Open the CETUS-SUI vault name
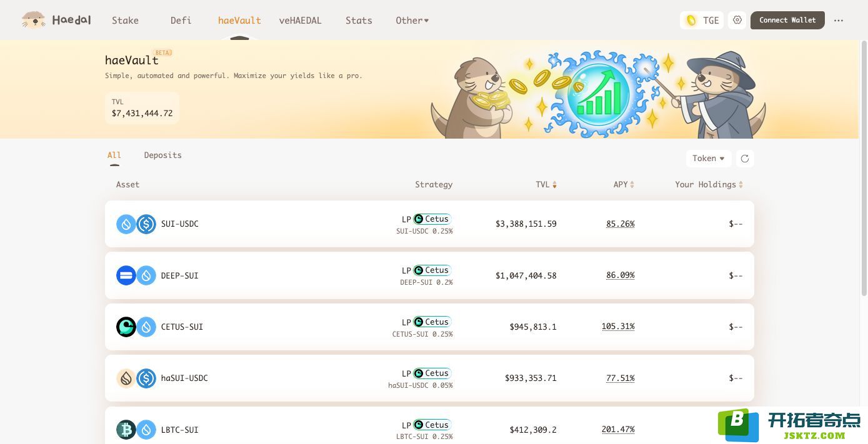Image resolution: width=868 pixels, height=444 pixels. [x=182, y=327]
